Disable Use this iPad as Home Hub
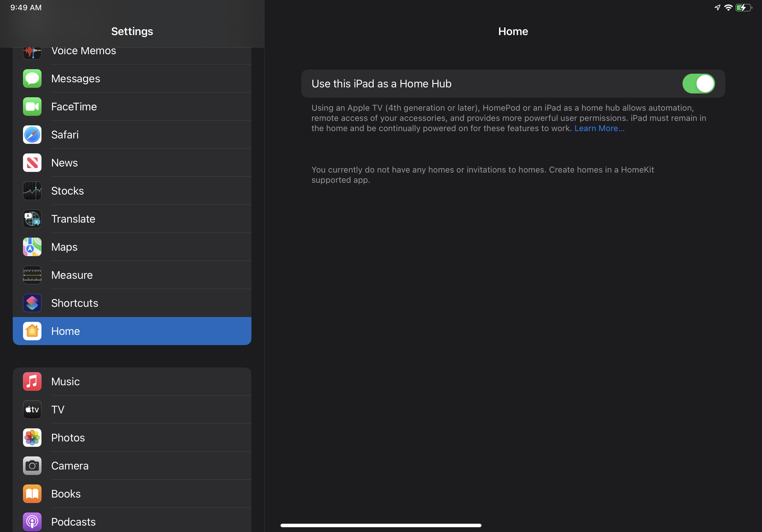 (x=698, y=84)
